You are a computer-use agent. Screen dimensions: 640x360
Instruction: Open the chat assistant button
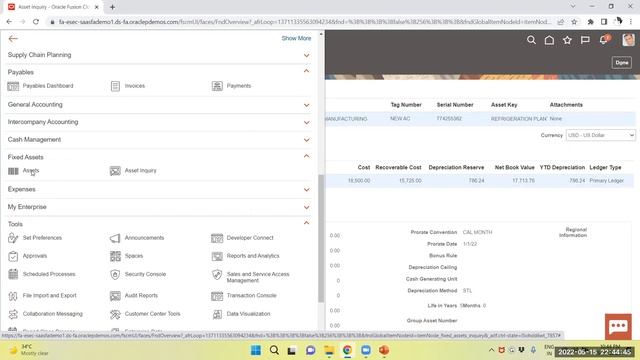tap(618, 327)
